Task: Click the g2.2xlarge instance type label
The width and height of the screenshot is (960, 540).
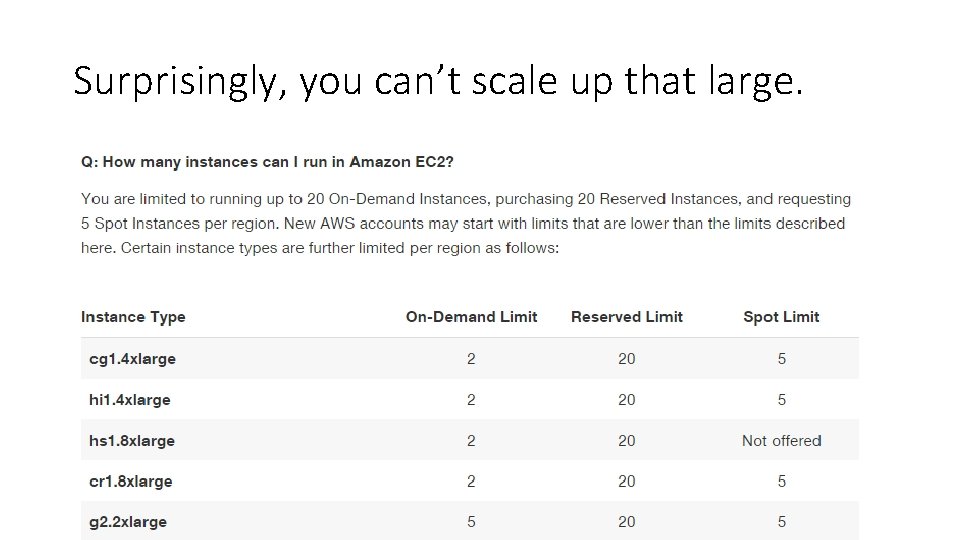Action: pos(128,522)
